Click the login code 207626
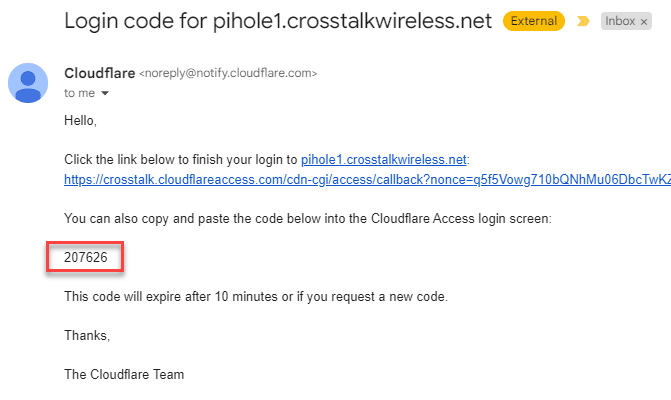The image size is (671, 400). point(86,257)
